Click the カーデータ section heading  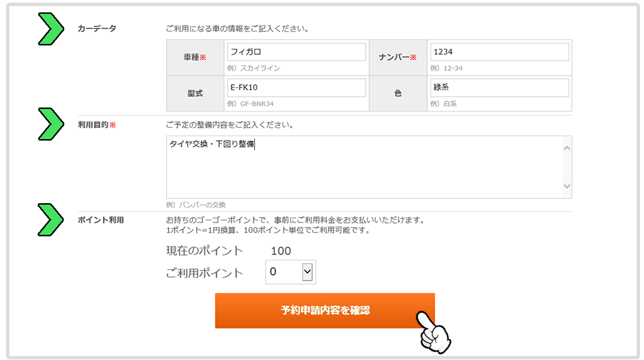[97, 29]
